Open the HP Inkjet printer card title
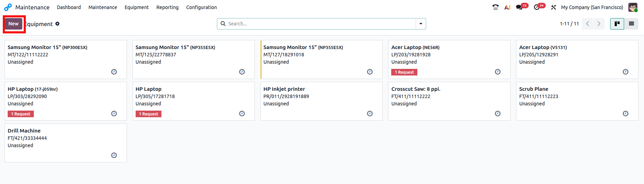The width and height of the screenshot is (644, 184). (284, 89)
